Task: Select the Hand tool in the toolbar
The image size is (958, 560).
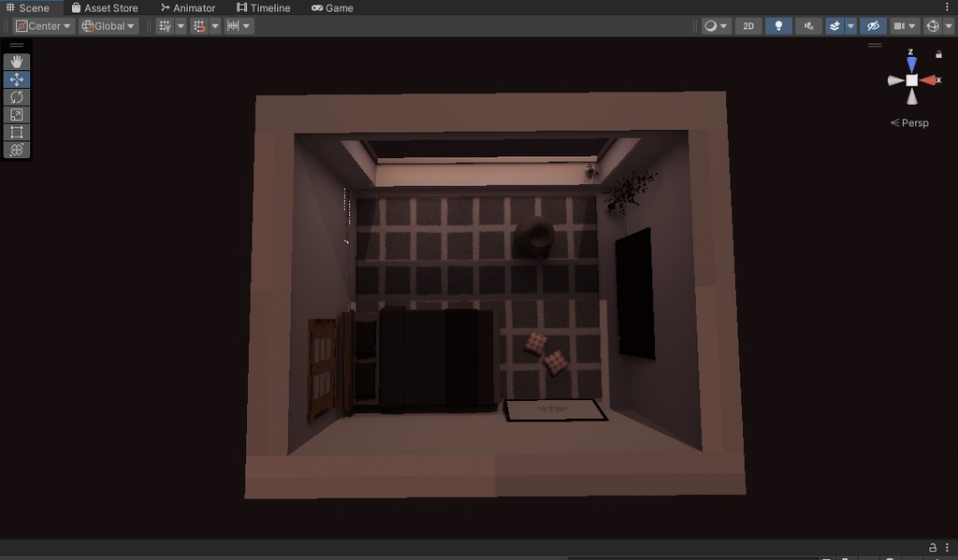Action: click(16, 61)
